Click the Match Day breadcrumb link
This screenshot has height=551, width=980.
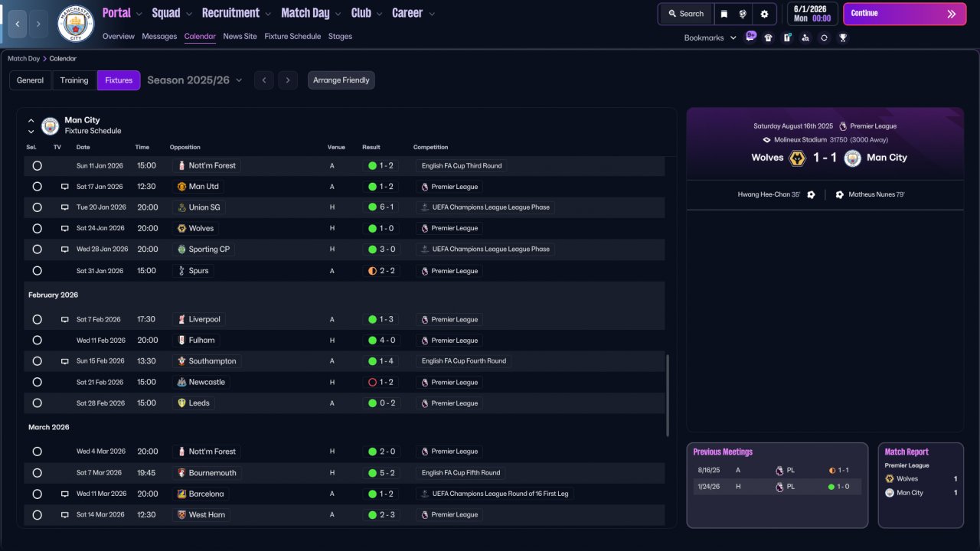coord(24,59)
